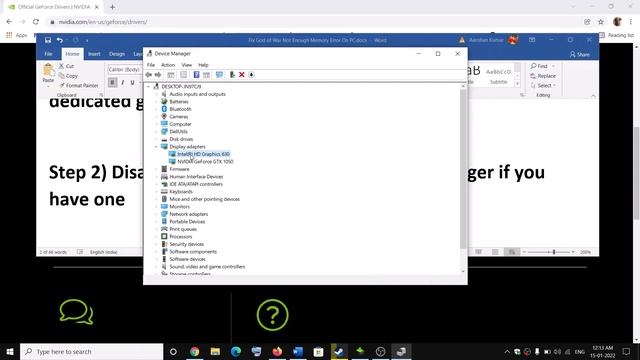The width and height of the screenshot is (640, 360).
Task: Click the green question mark icon on NVIDIA page
Action: pos(272,315)
